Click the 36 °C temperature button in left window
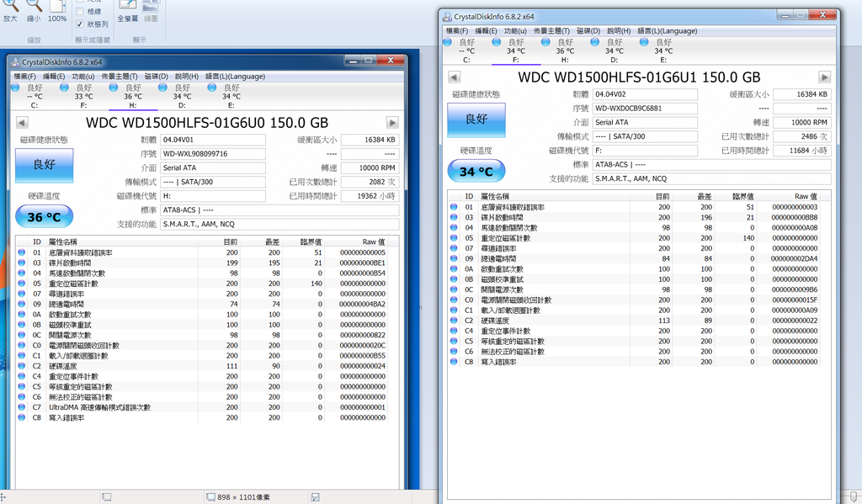This screenshot has height=504, width=862. point(44,217)
